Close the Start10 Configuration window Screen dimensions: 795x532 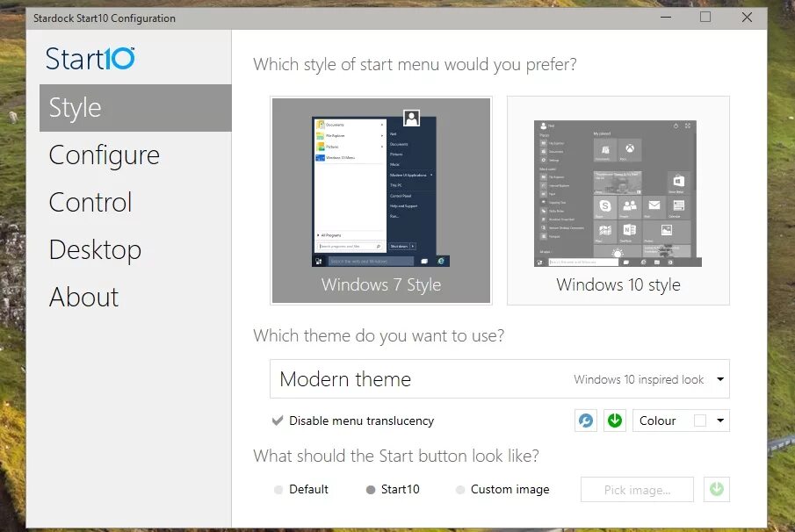[747, 18]
